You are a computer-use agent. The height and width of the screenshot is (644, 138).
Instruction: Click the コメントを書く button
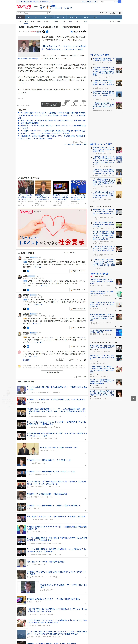(x=69, y=253)
